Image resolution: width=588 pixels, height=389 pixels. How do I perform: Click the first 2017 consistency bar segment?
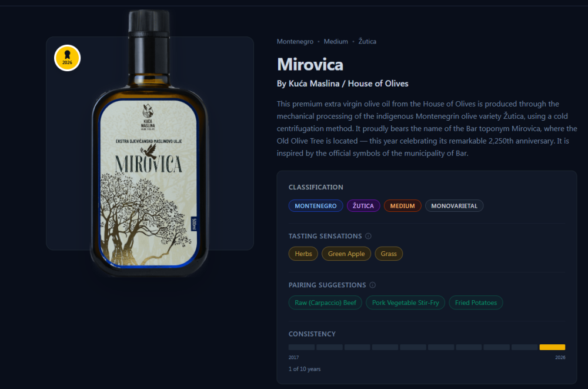pyautogui.click(x=301, y=347)
